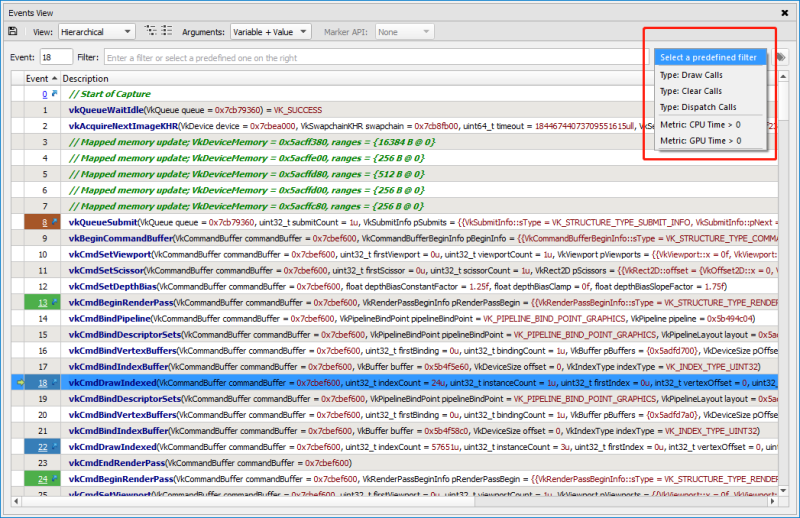800x518 pixels.
Task: Select mapped memory update 16384 B row
Action: (394, 142)
